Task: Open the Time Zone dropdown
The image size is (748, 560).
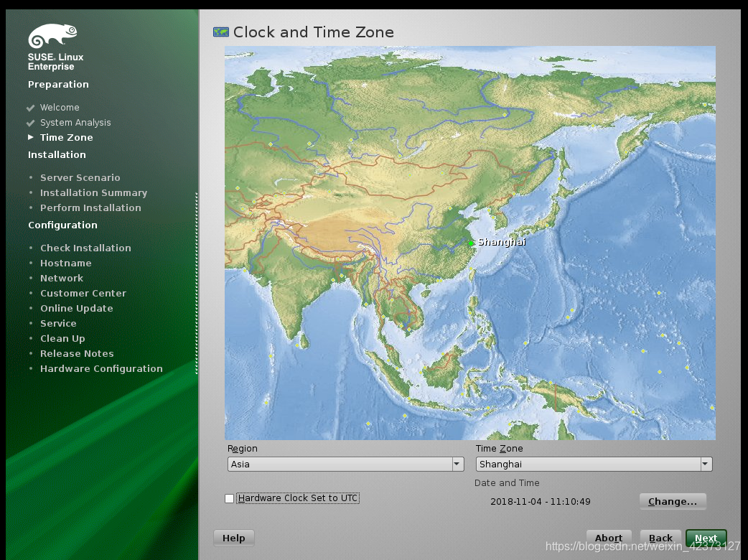Action: (x=594, y=464)
